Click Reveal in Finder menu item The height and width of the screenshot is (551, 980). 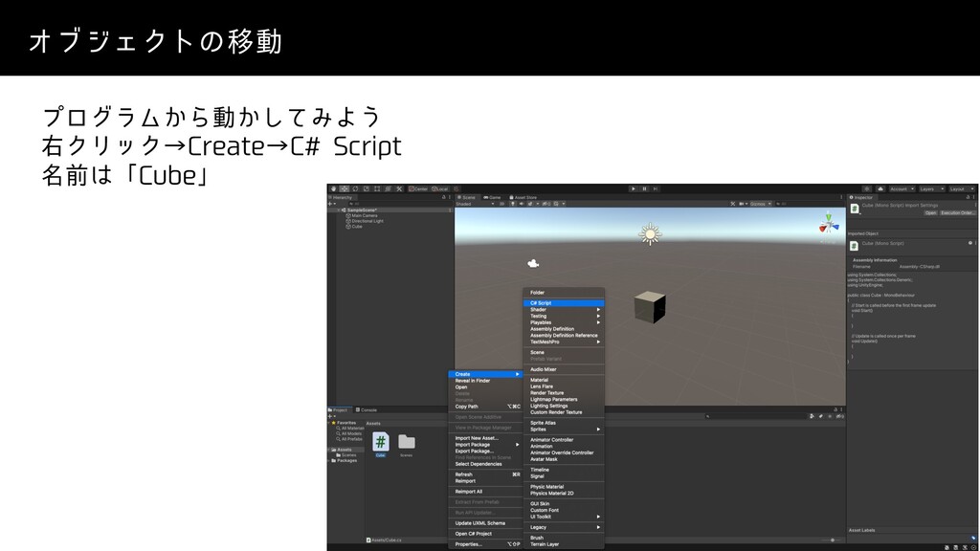tap(485, 381)
